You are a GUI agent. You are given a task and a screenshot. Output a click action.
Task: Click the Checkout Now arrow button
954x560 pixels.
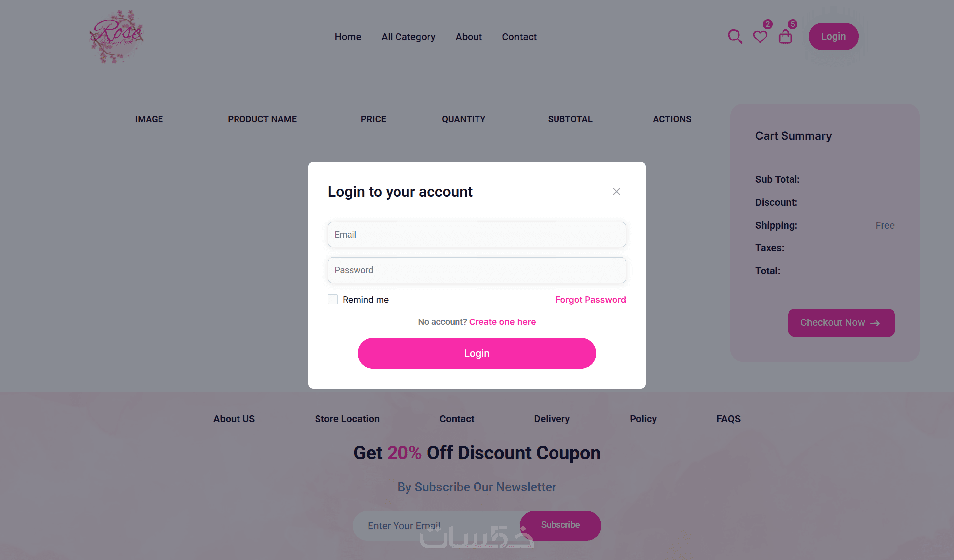coord(841,323)
